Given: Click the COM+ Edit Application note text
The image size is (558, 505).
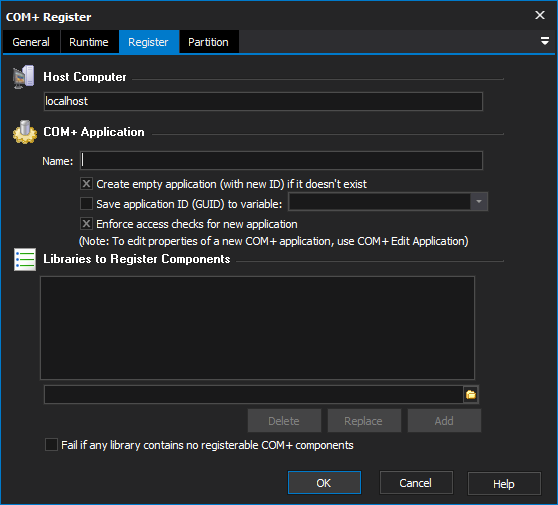Looking at the screenshot, I should pyautogui.click(x=273, y=241).
